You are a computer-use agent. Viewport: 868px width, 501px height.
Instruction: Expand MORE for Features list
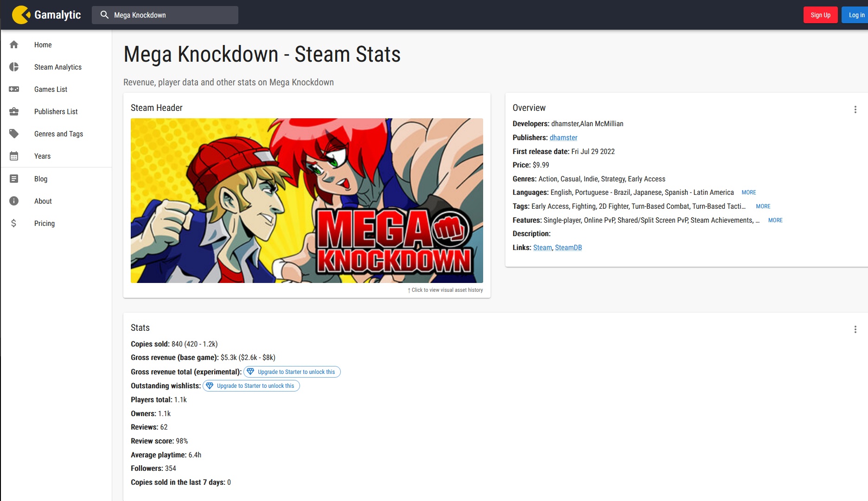(x=775, y=220)
